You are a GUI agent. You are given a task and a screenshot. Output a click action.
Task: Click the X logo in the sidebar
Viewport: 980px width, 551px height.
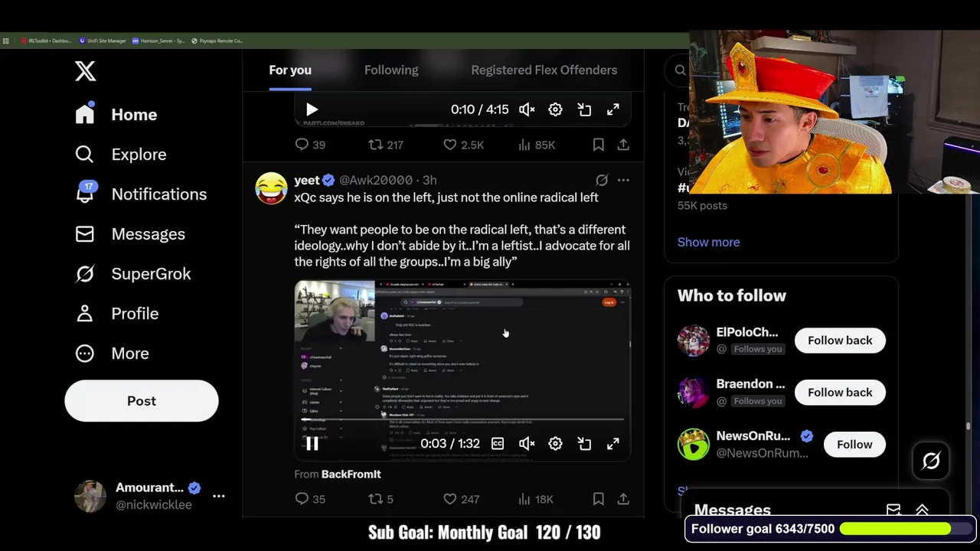pyautogui.click(x=85, y=71)
